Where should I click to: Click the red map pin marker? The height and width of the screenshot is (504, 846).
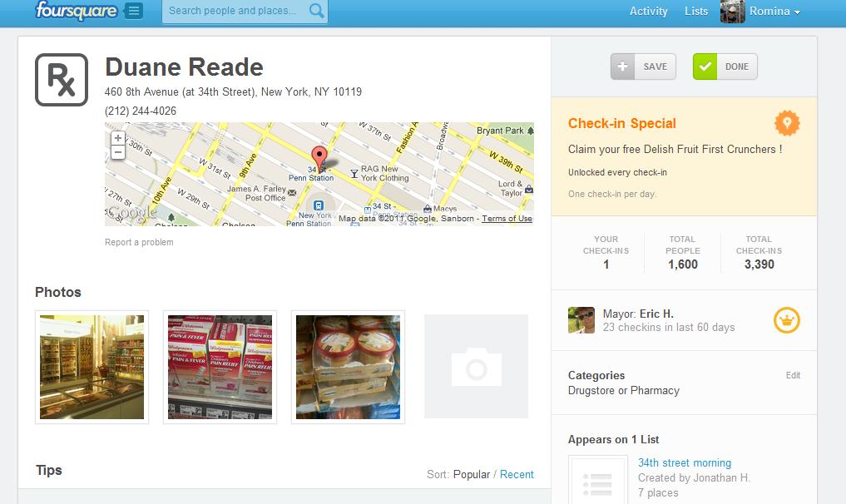coord(319,156)
